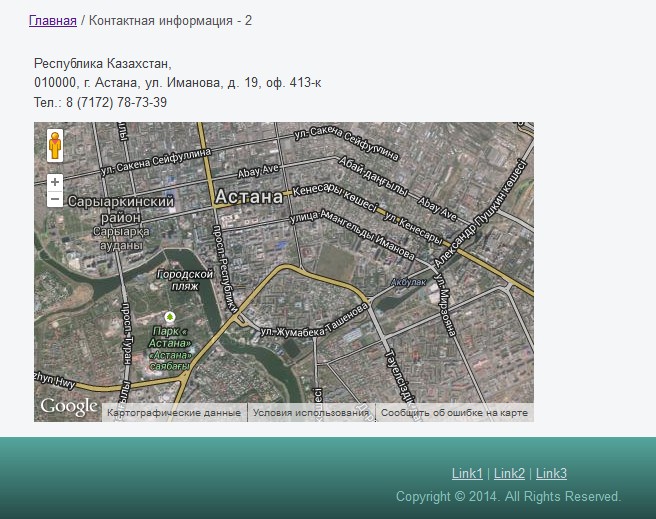The width and height of the screenshot is (656, 519).
Task: Click the Street View pegman icon
Action: [x=56, y=146]
